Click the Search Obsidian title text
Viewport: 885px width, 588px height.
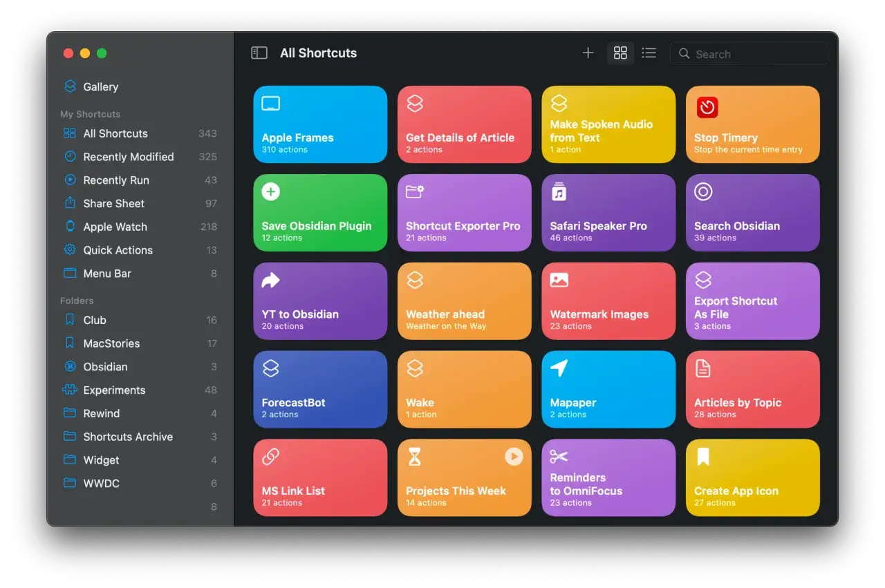click(737, 226)
